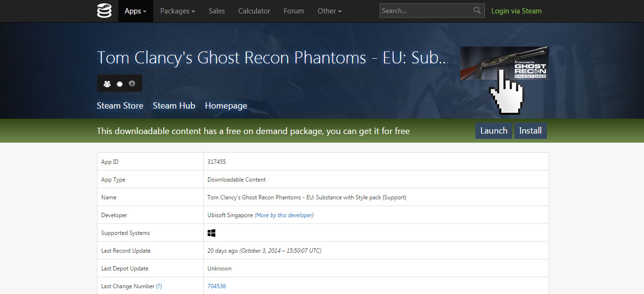644x294 pixels.
Task: Click the Launch button
Action: [x=494, y=131]
